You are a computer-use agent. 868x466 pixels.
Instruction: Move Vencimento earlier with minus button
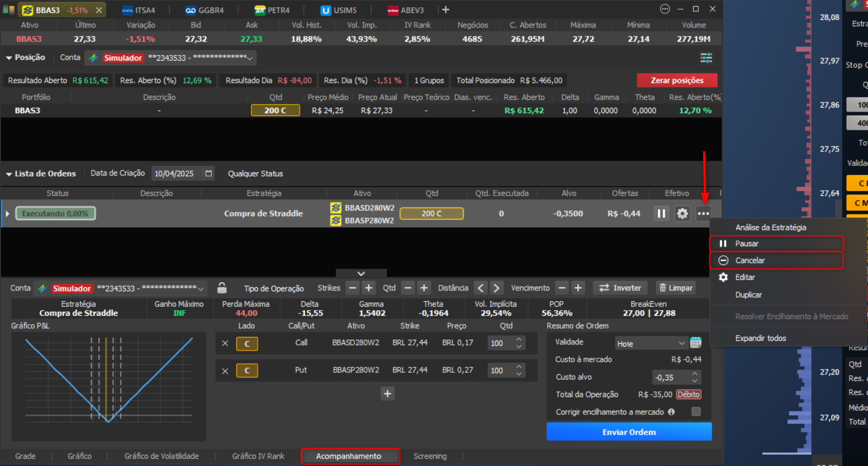click(x=562, y=288)
